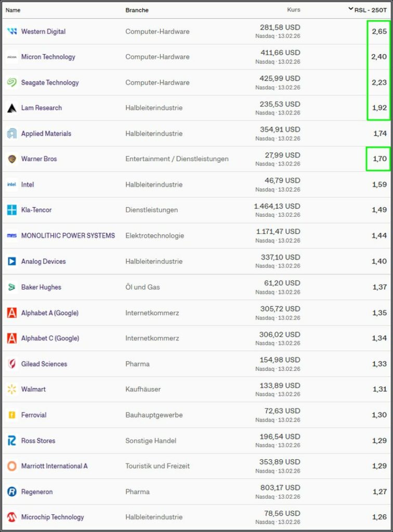This screenshot has width=393, height=532.
Task: Click the Seagate Technology logo icon
Action: (x=12, y=83)
